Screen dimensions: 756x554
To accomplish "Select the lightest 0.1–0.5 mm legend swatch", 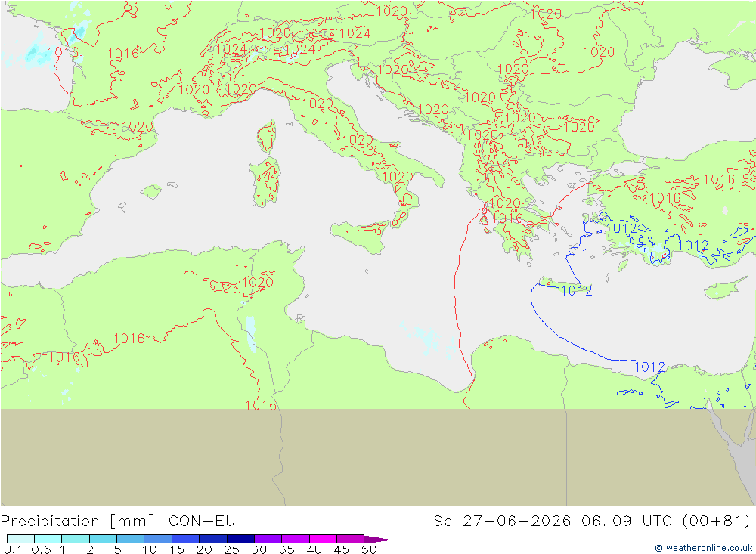I will click(20, 539).
